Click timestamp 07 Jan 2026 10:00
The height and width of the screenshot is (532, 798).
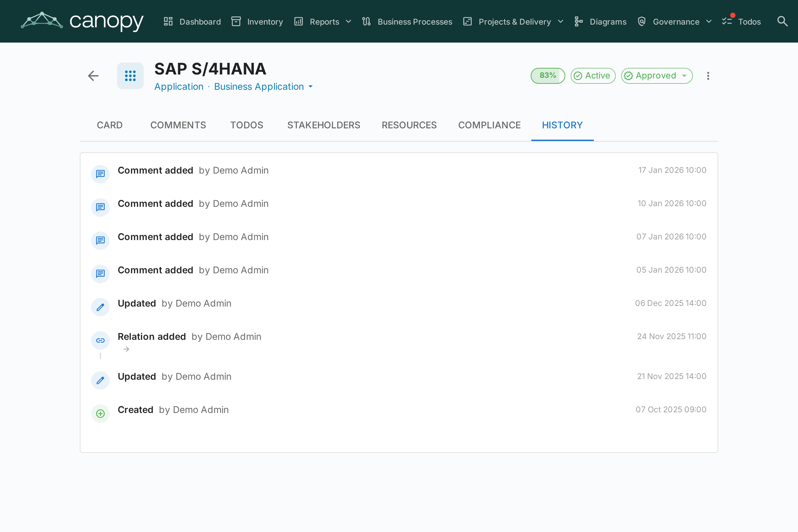[x=671, y=236]
